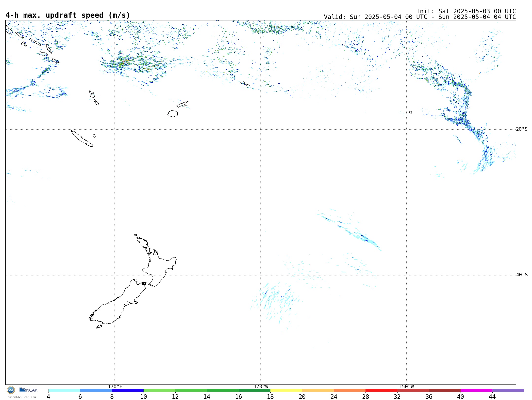The width and height of the screenshot is (532, 400).
Task: Click the NSF logo icon
Action: pyautogui.click(x=11, y=390)
